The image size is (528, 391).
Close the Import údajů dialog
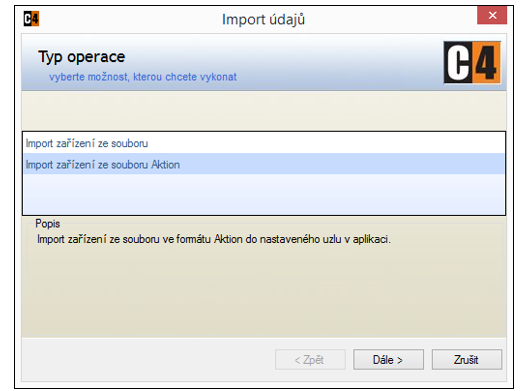pos(492,15)
